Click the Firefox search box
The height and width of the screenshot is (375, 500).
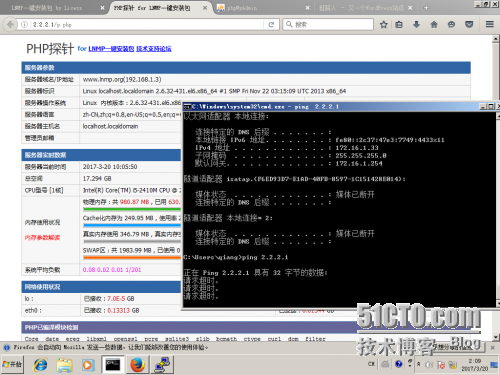328,24
